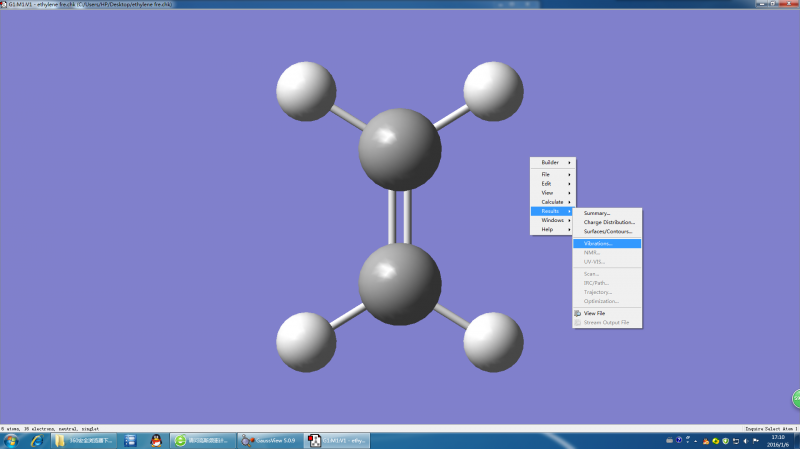Click the green floating circle at right edge
This screenshot has height=449, width=800.
(x=796, y=399)
